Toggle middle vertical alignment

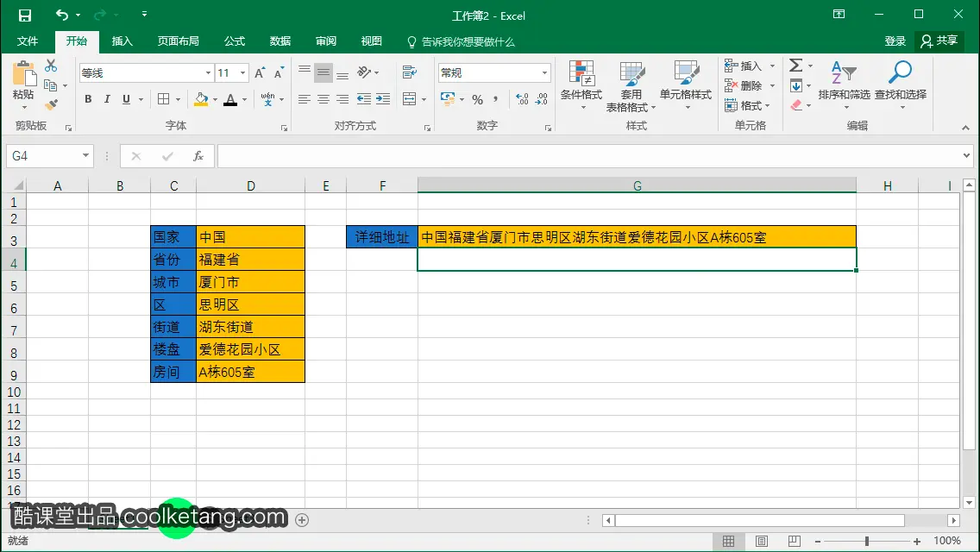(x=324, y=72)
